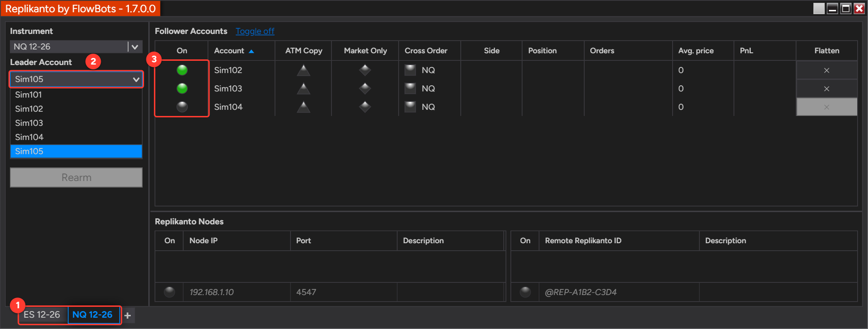Toggle ATM Copy triangle for Sim102

pos(304,70)
